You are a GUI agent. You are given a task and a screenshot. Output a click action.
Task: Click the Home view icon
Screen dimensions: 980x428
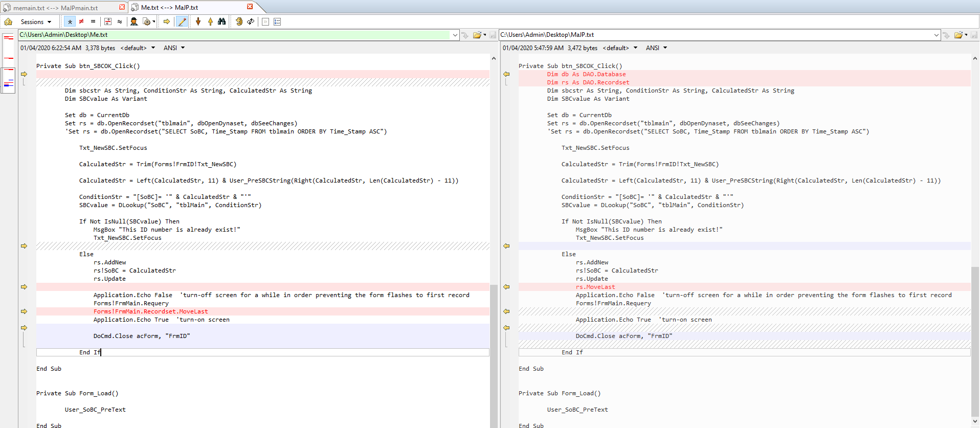tap(8, 21)
